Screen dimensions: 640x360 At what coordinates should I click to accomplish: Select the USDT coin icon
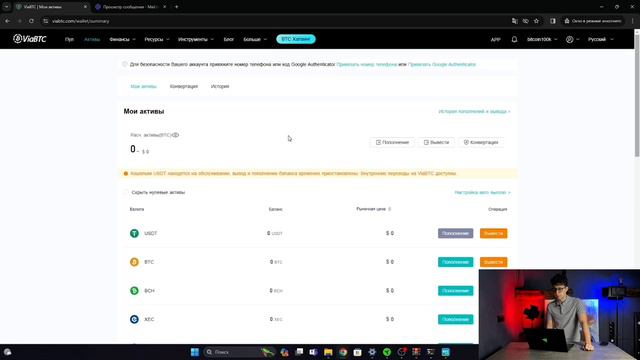pyautogui.click(x=134, y=233)
